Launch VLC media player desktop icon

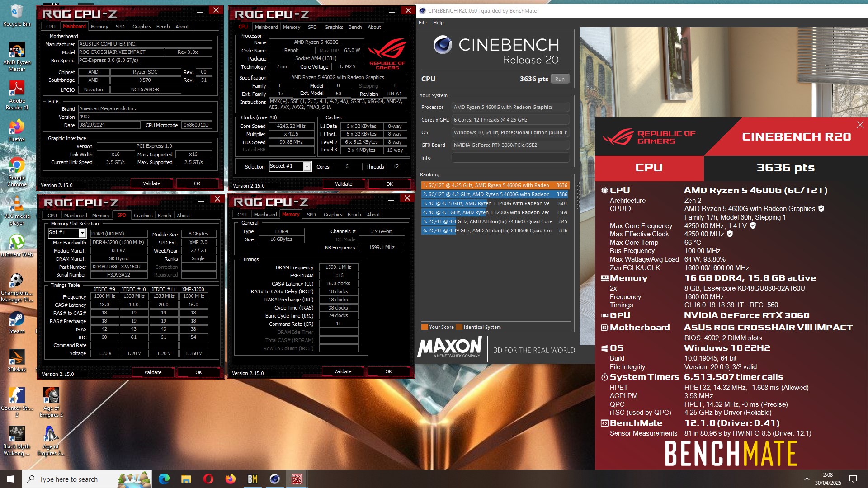17,211
